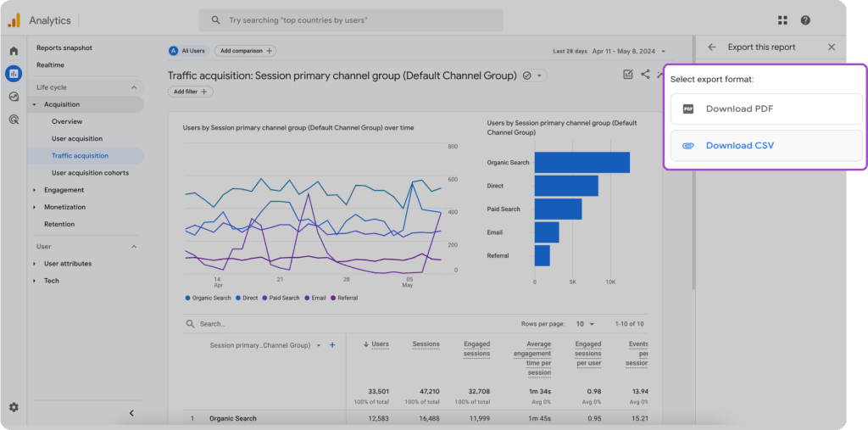
Task: Open the Advertising icon in left rail
Action: point(14,119)
